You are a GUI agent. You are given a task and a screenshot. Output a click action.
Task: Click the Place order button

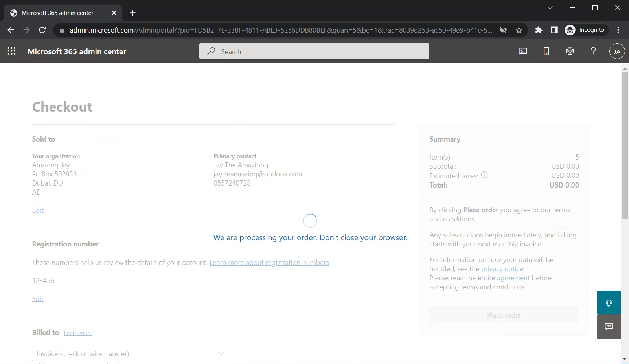(504, 315)
